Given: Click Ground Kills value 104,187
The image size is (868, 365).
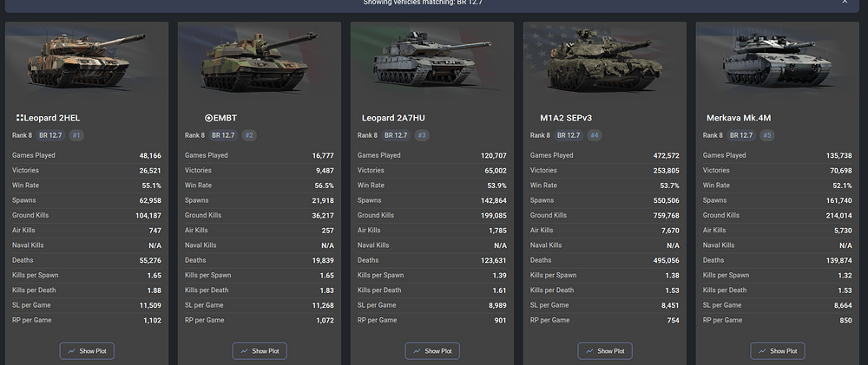Looking at the screenshot, I should point(148,216).
